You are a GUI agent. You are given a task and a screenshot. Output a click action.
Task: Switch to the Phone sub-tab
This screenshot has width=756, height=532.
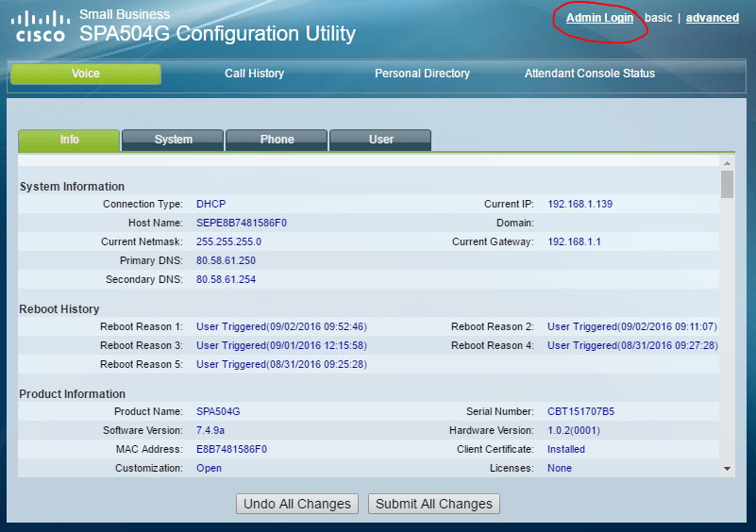point(277,140)
